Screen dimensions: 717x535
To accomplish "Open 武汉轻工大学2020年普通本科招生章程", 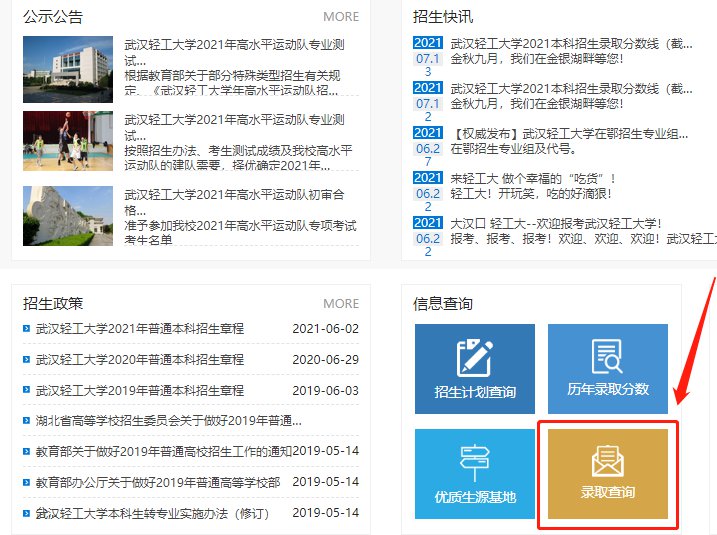I will pyautogui.click(x=140, y=359).
